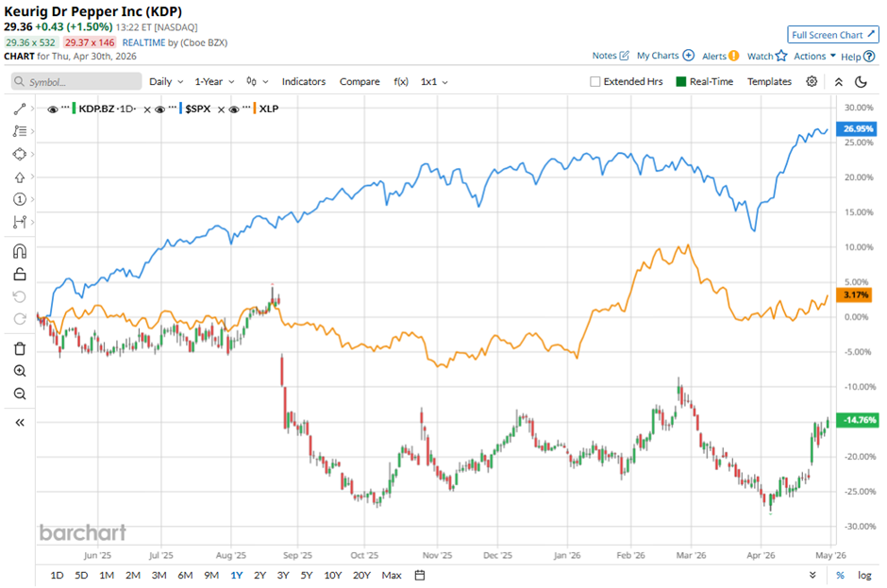The image size is (887, 588).
Task: Click the lock drawings icon
Action: [20, 275]
